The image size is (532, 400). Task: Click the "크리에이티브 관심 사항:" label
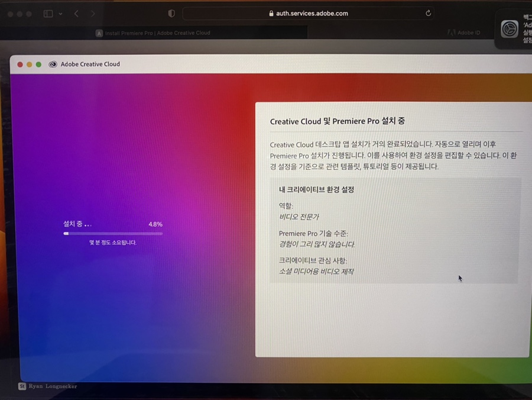click(313, 260)
